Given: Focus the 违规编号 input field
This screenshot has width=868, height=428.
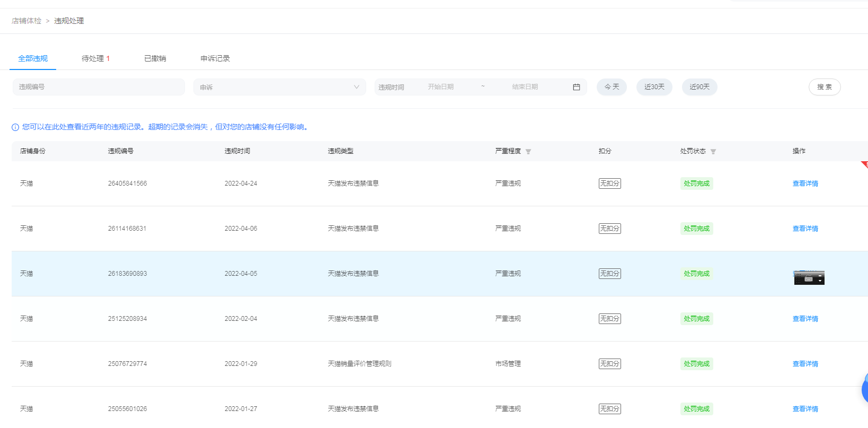Looking at the screenshot, I should tap(99, 87).
